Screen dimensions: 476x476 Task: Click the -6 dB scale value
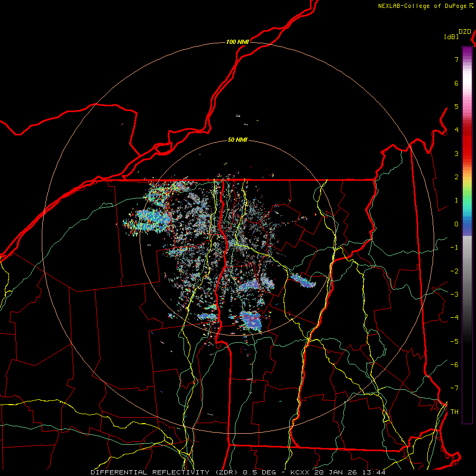click(454, 365)
